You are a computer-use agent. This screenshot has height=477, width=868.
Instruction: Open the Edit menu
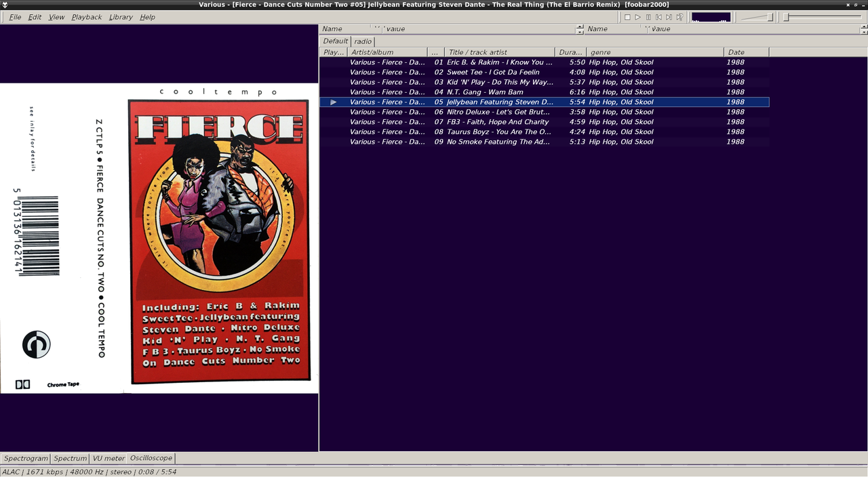[x=35, y=17]
